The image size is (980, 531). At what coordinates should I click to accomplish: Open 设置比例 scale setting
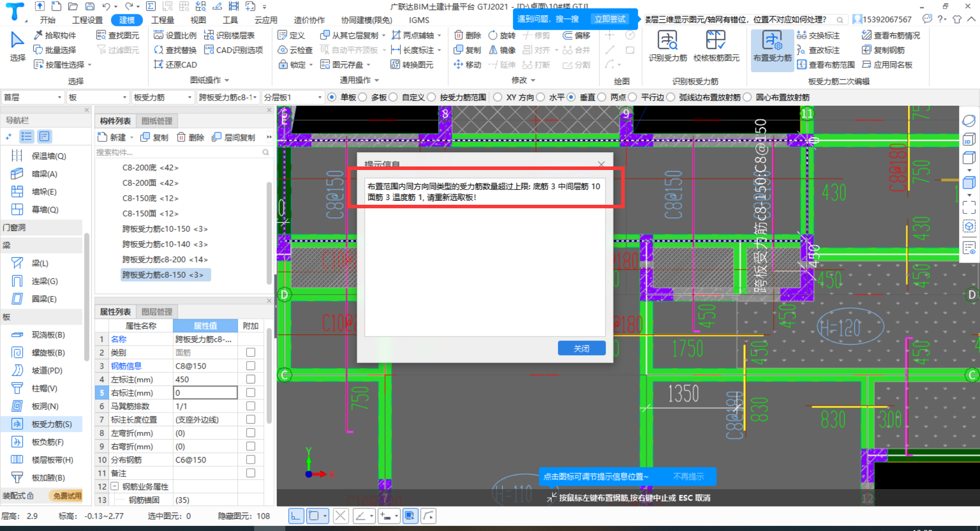pyautogui.click(x=176, y=35)
